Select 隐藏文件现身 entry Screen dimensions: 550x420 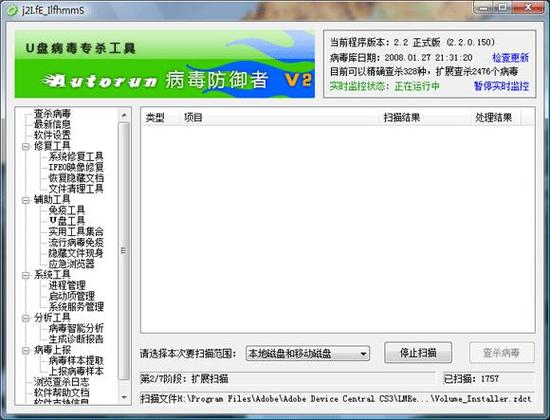pyautogui.click(x=76, y=253)
